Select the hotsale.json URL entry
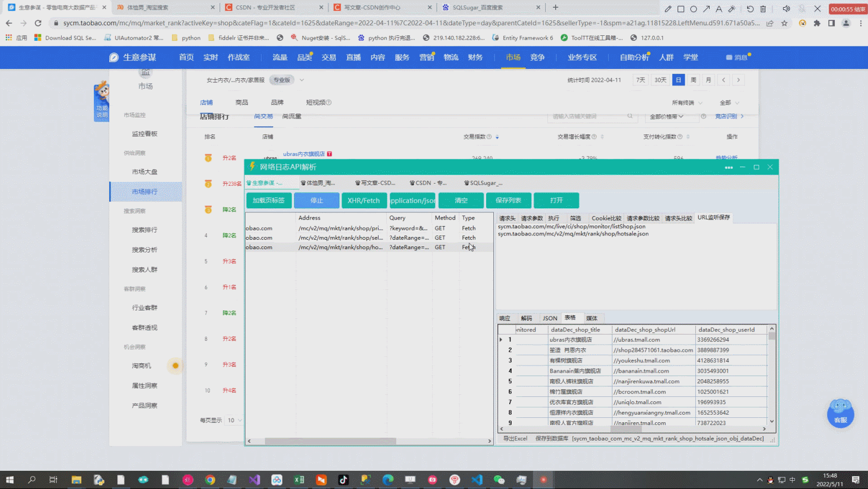This screenshot has width=868, height=489. [573, 234]
